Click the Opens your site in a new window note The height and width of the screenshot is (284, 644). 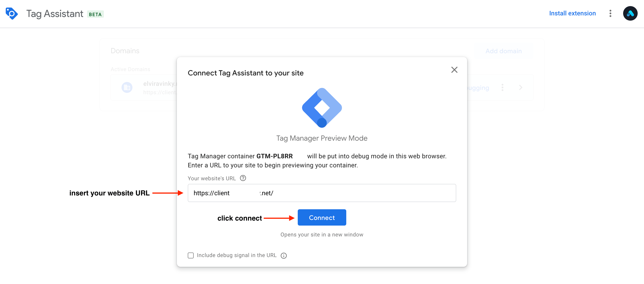point(322,235)
